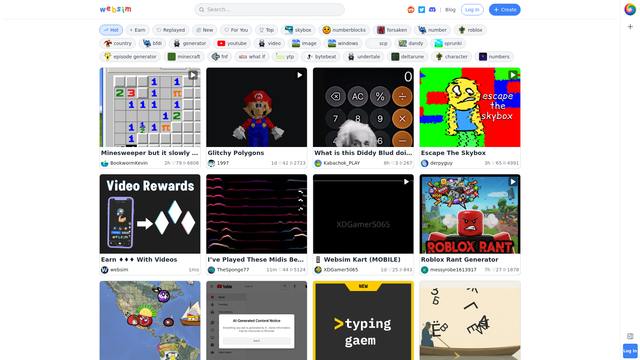Select the Replayed feed tab
Screen dimensions: 640x360
171,30
